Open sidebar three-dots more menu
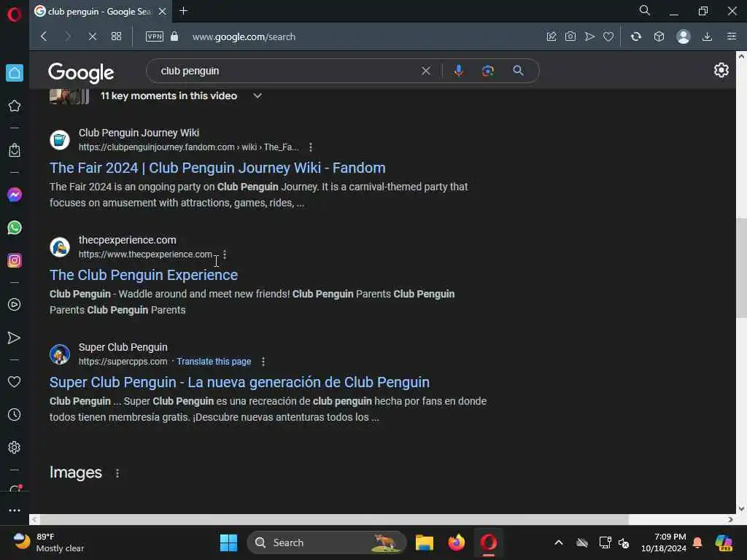The width and height of the screenshot is (747, 560). click(15, 510)
